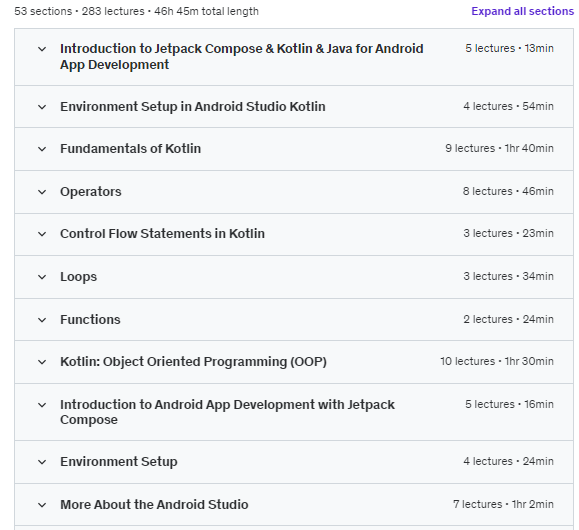Expand chevron for Environment Setup in Android Studio Kotlin
579x530 pixels.
(x=42, y=107)
